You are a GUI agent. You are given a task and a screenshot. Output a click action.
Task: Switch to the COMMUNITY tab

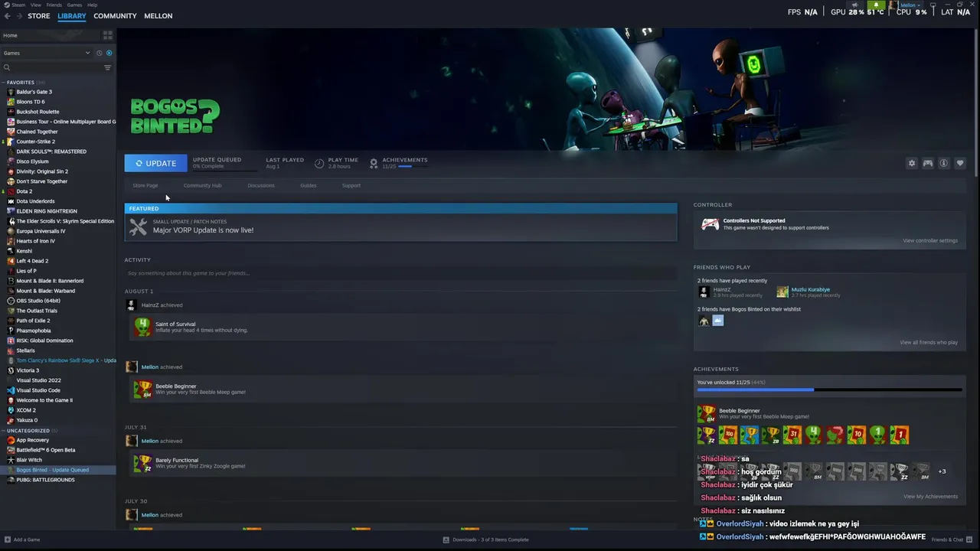(x=115, y=15)
